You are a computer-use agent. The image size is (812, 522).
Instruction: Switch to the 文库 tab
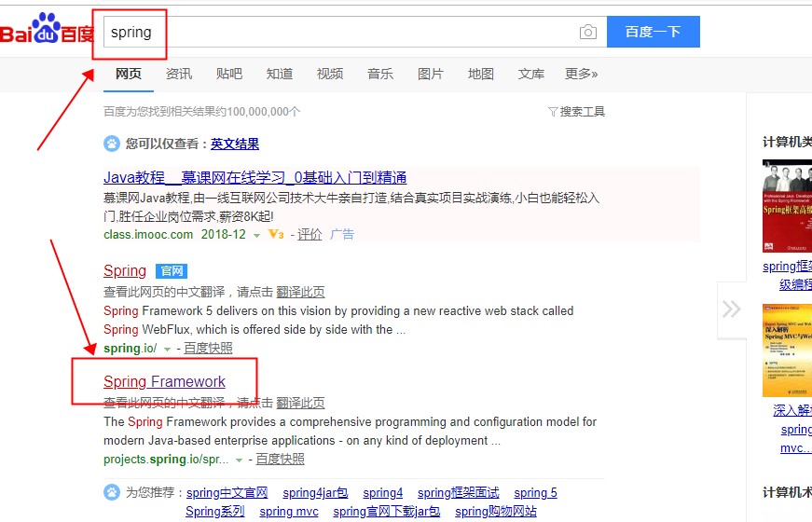[x=531, y=74]
